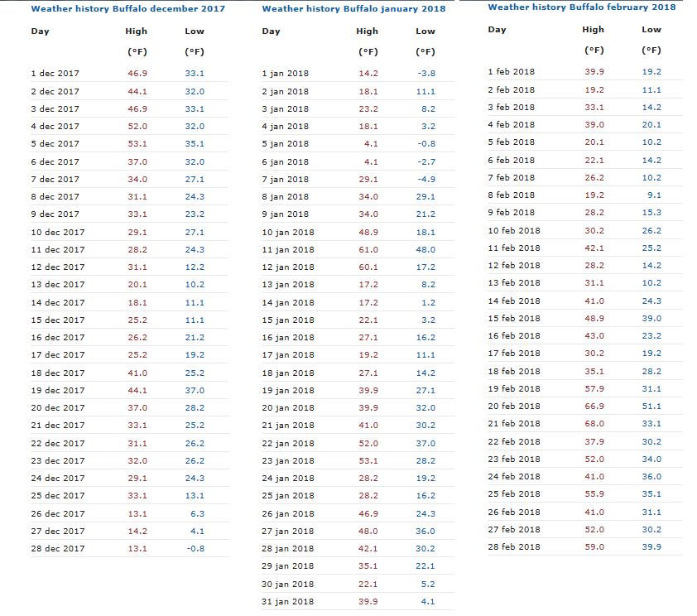697x616 pixels.
Task: Click the Low column header in february table
Action: pyautogui.click(x=651, y=29)
